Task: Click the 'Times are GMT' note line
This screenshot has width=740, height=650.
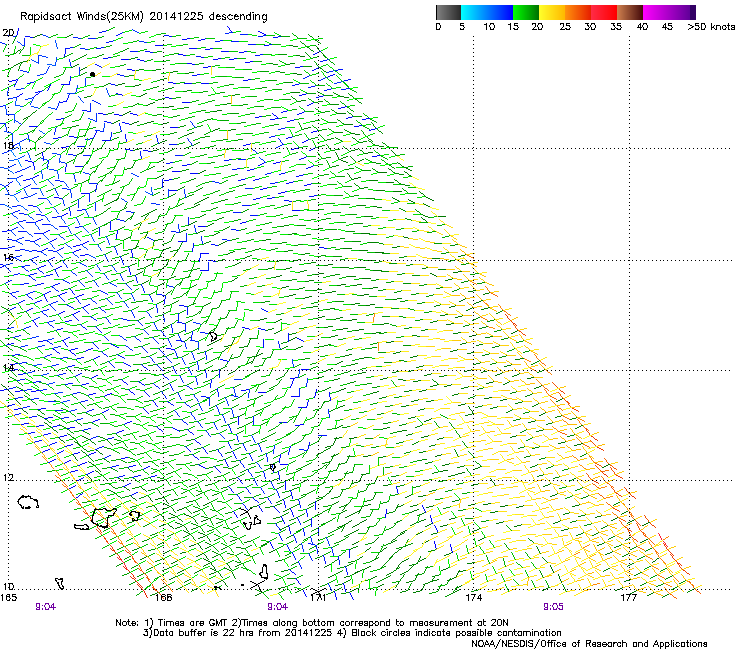Action: click(311, 623)
